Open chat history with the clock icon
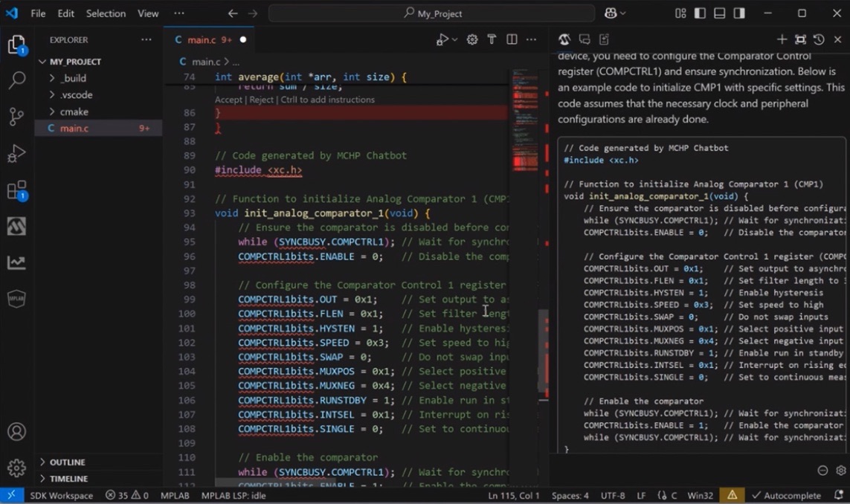 (x=819, y=39)
